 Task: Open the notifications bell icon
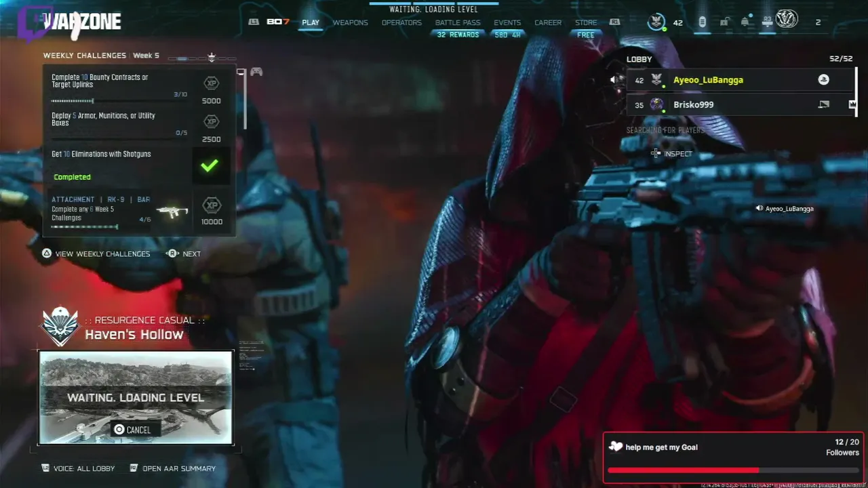(745, 22)
